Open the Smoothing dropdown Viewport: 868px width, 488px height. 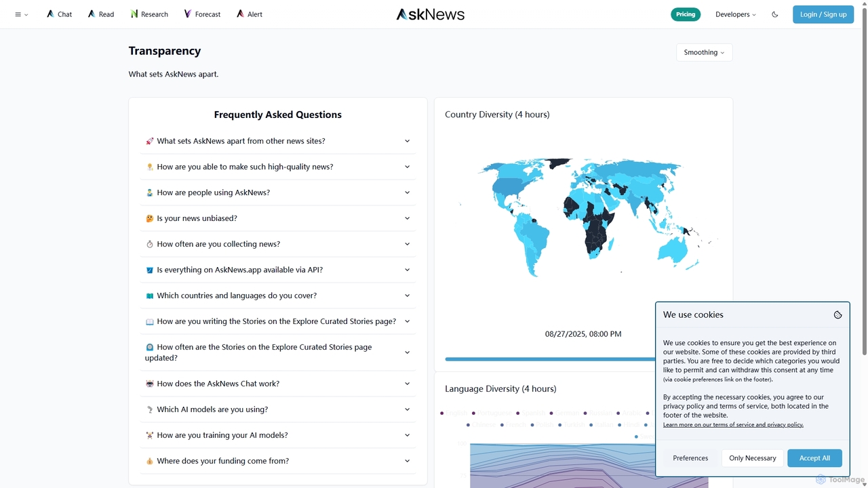(704, 52)
